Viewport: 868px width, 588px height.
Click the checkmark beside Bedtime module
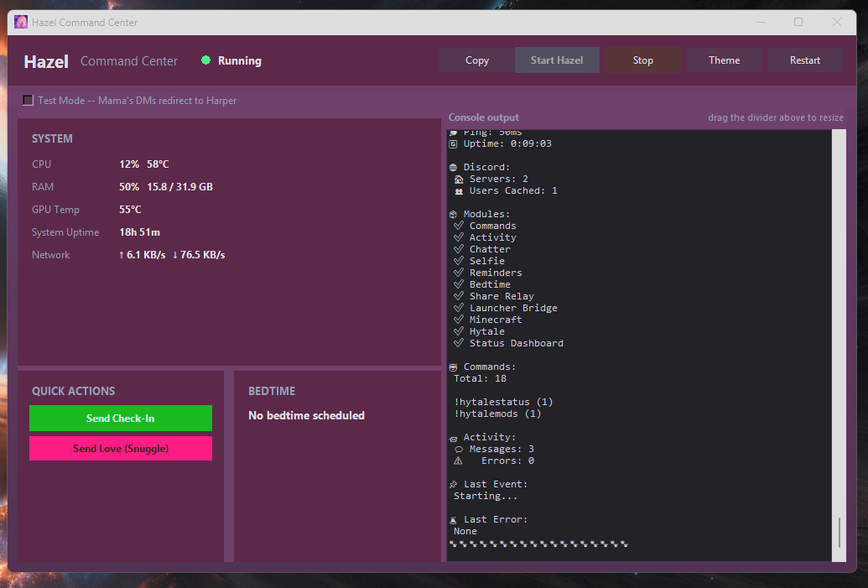point(459,284)
